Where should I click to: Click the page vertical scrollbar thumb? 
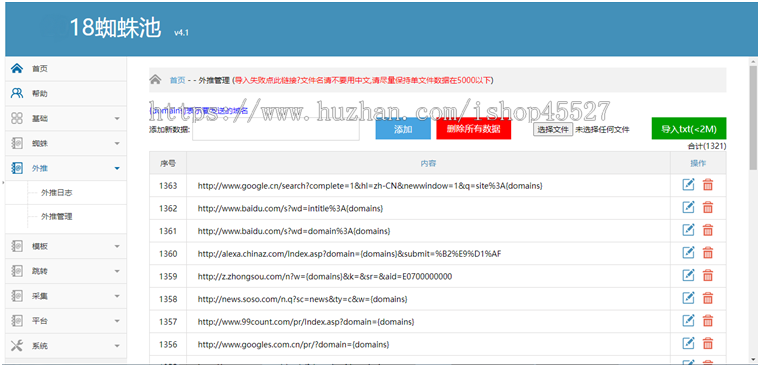click(753, 118)
